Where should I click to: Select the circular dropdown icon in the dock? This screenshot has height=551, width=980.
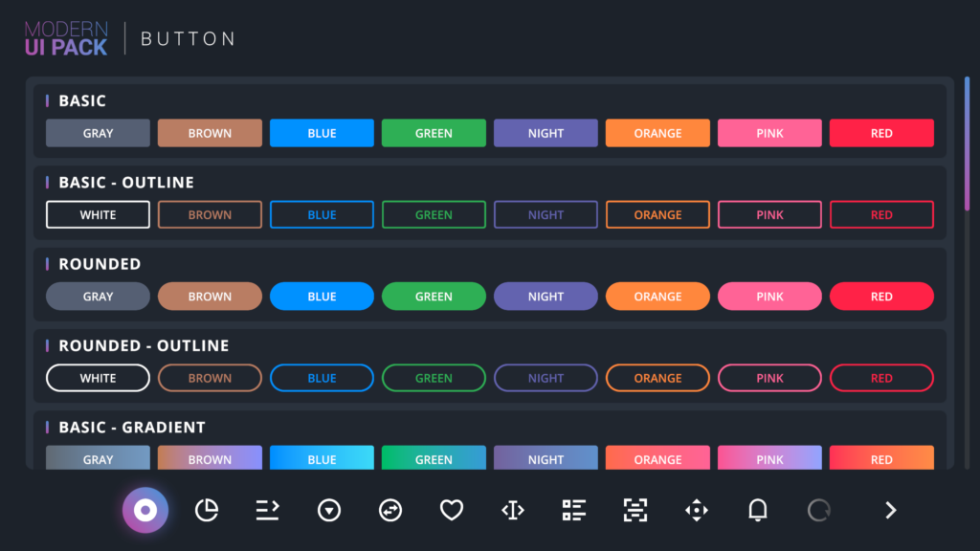[329, 510]
